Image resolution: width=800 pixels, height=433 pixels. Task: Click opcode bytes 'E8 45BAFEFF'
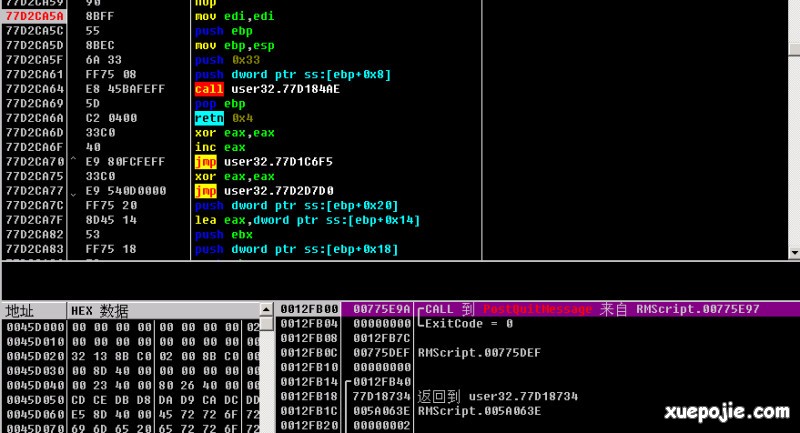pyautogui.click(x=125, y=89)
